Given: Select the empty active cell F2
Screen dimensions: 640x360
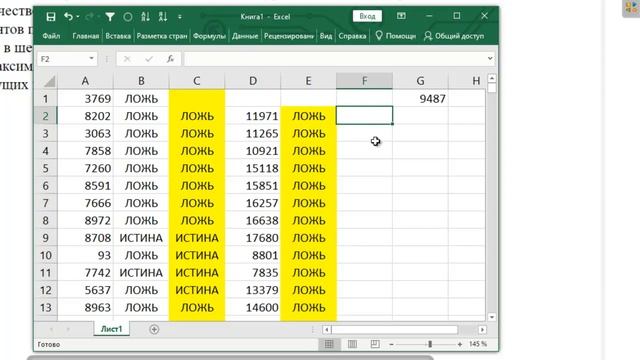Looking at the screenshot, I should [364, 116].
